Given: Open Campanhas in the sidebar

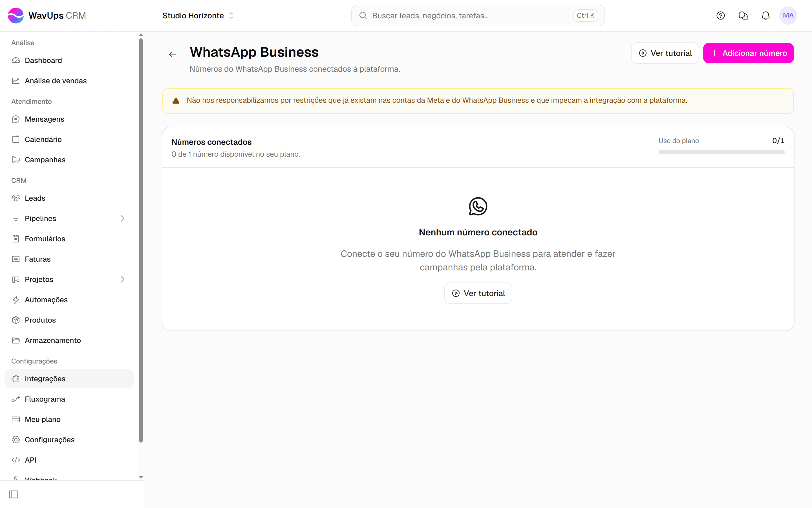Looking at the screenshot, I should coord(69,160).
